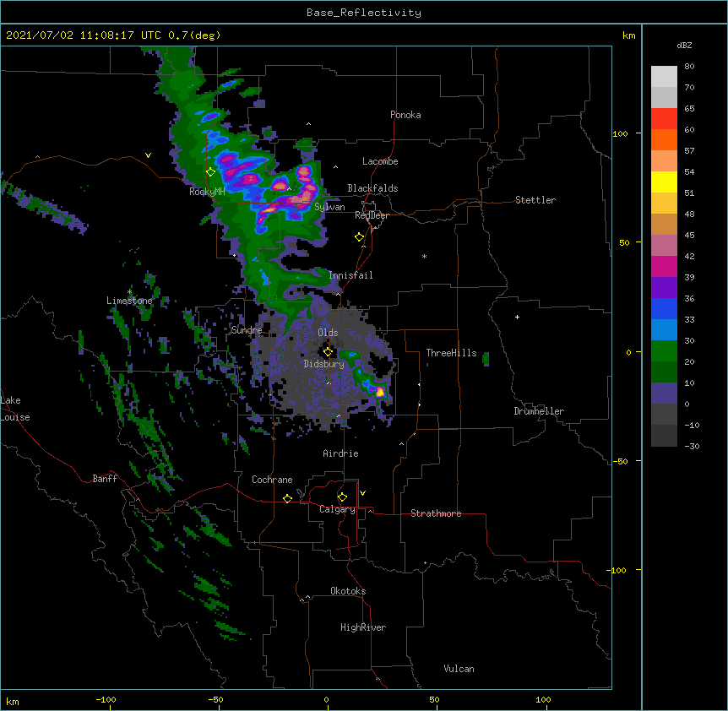The width and height of the screenshot is (728, 711).
Task: Click the HighRiver label
Action: coord(363,627)
